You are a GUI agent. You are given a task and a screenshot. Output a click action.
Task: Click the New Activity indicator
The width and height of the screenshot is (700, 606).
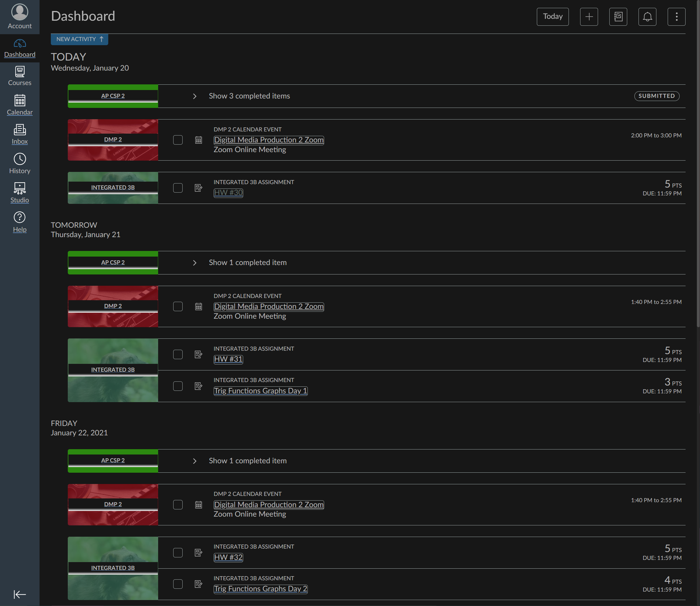pyautogui.click(x=79, y=39)
